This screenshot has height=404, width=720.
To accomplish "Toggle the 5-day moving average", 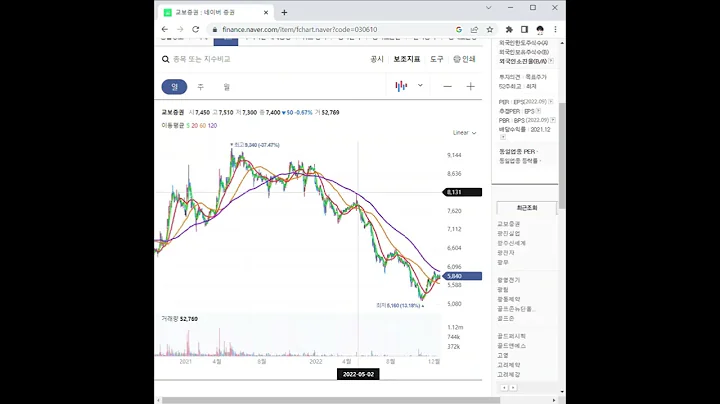I will tap(188, 125).
